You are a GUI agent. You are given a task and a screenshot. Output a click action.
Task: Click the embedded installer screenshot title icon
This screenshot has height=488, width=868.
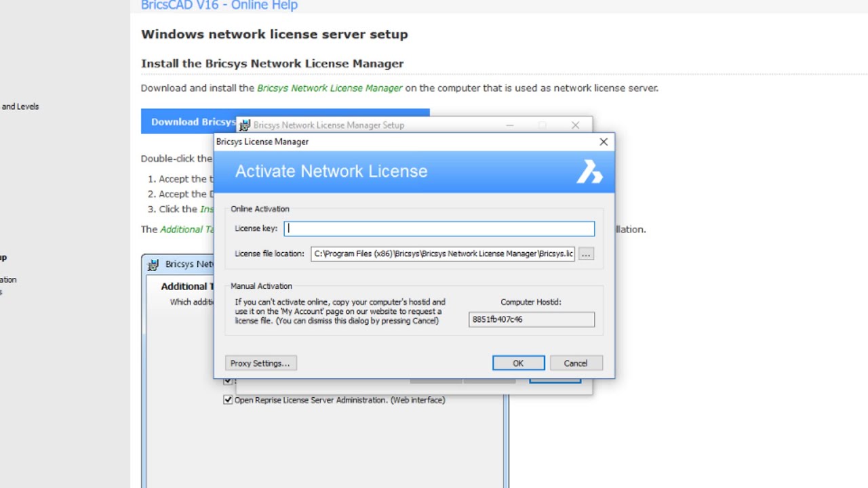pos(153,264)
